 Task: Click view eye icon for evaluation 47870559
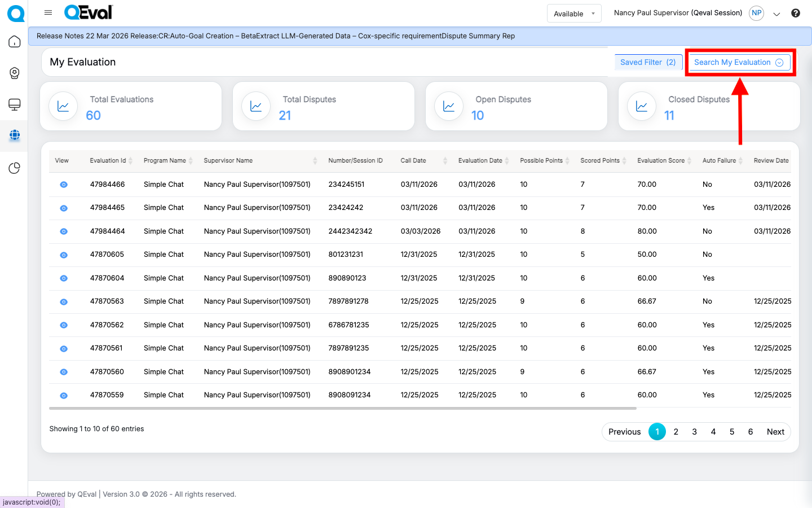pos(64,396)
